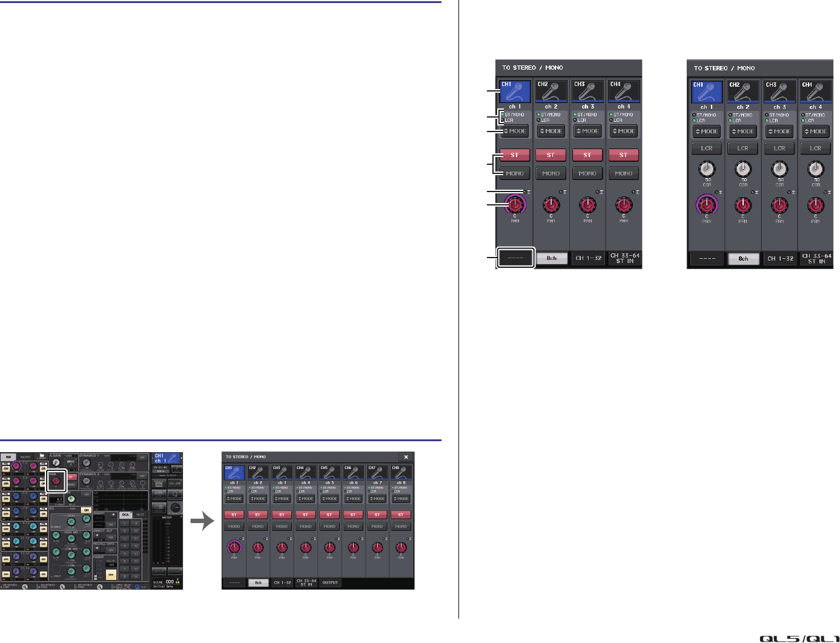Select the CH5 microphone channel icon
Viewport: 840px width, 643px height.
click(329, 472)
